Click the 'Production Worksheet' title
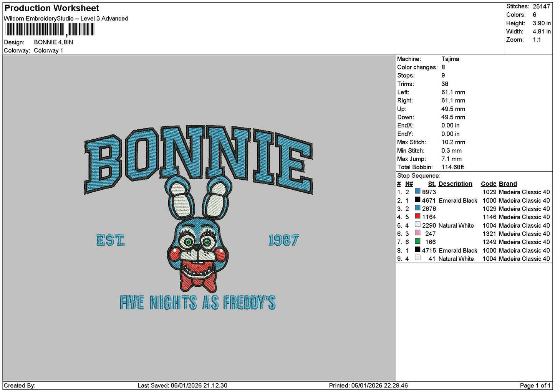Image resolution: width=555 pixels, height=392 pixels. [x=51, y=8]
